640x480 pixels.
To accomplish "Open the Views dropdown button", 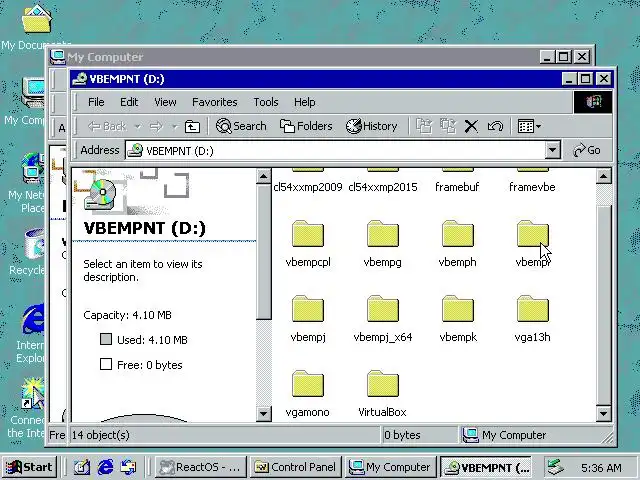I will 529,126.
